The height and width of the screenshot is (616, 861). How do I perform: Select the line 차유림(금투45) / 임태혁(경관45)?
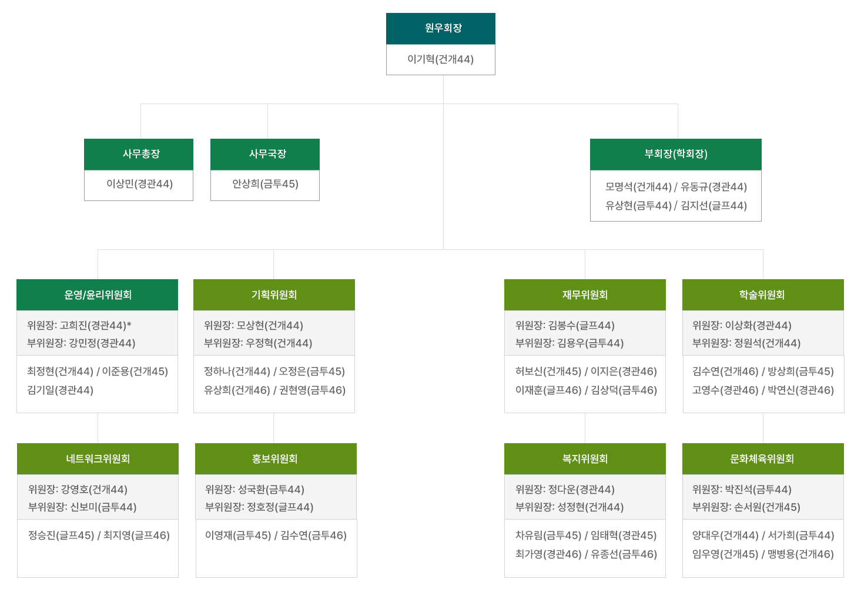pos(586,535)
